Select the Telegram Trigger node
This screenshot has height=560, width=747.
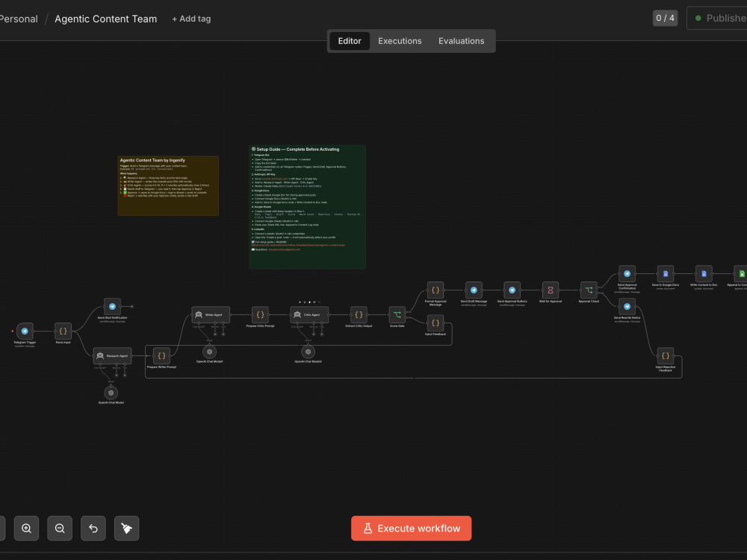(25, 331)
